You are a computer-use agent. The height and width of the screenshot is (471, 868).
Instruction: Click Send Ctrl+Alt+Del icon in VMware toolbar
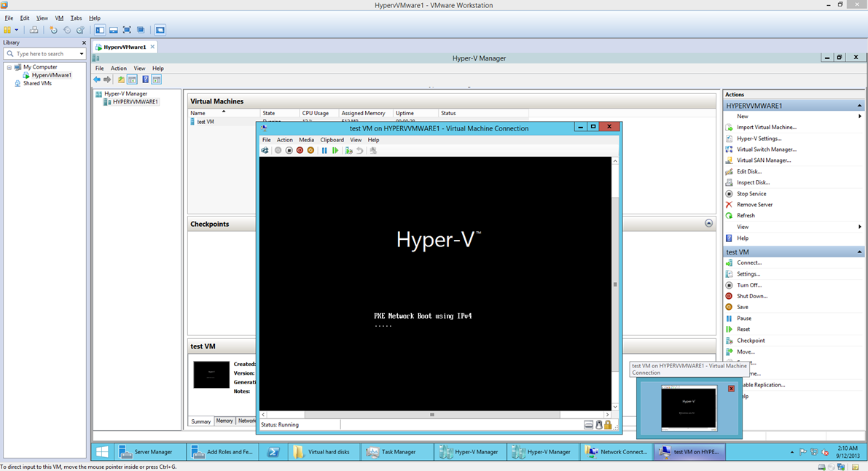pos(34,30)
